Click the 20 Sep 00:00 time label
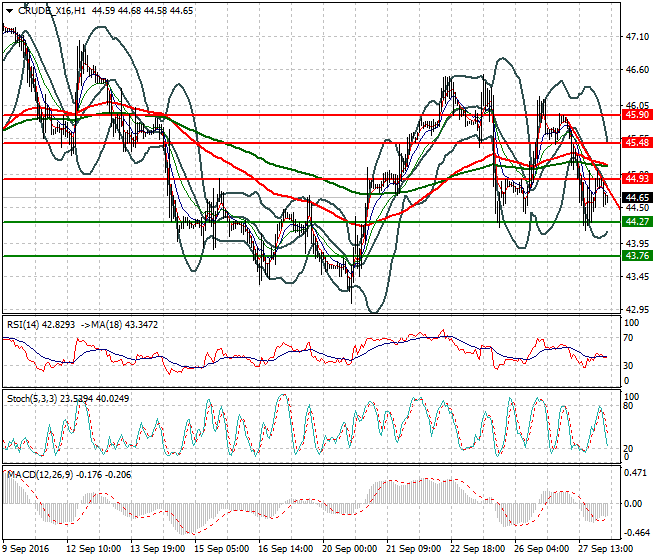660x560 pixels. [350, 549]
